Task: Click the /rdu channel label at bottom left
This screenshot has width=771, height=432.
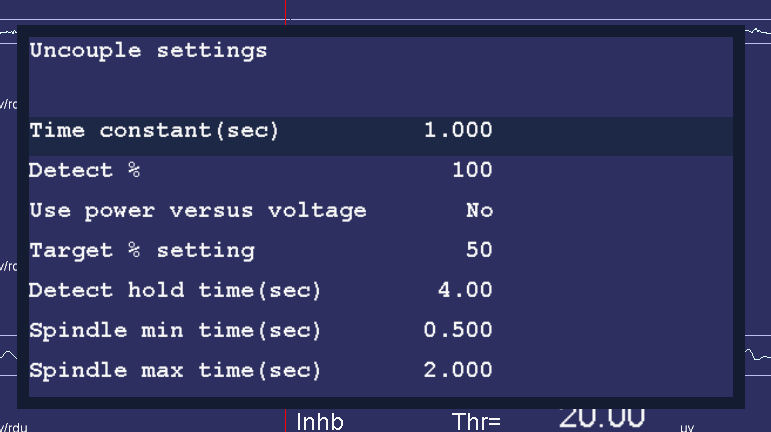Action: click(x=9, y=426)
